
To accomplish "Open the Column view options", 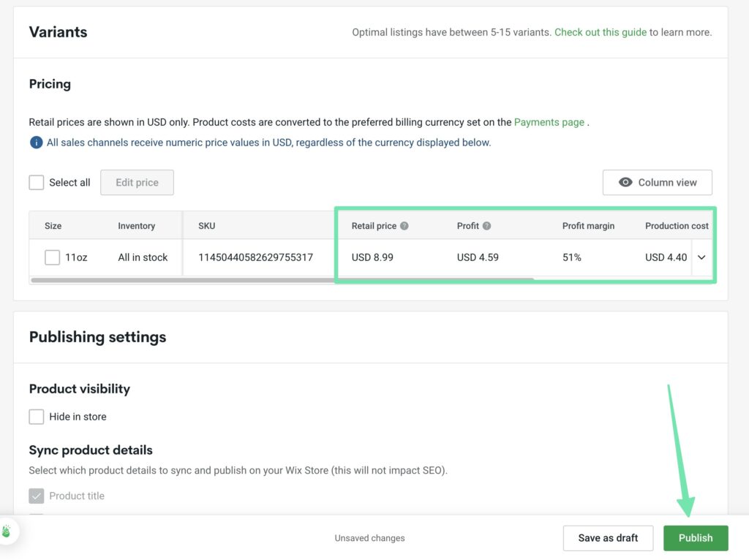I will pyautogui.click(x=657, y=183).
